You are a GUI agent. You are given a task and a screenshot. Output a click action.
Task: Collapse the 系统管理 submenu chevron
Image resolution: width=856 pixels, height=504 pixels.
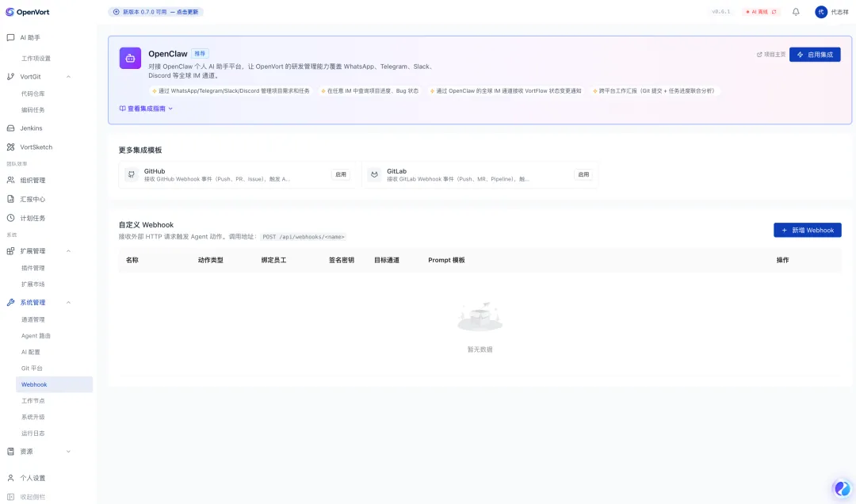pyautogui.click(x=68, y=303)
